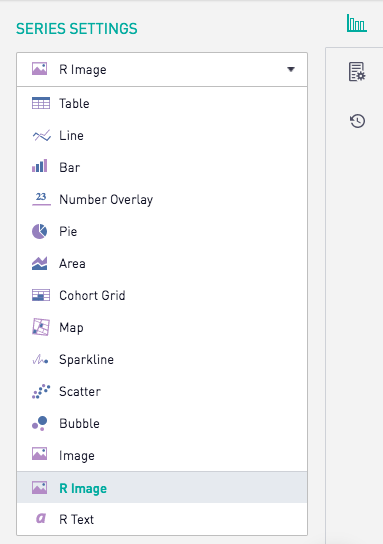Screen dimensions: 383x544
Task: Collapse the R Image dropdown arrow
Action: [x=291, y=69]
